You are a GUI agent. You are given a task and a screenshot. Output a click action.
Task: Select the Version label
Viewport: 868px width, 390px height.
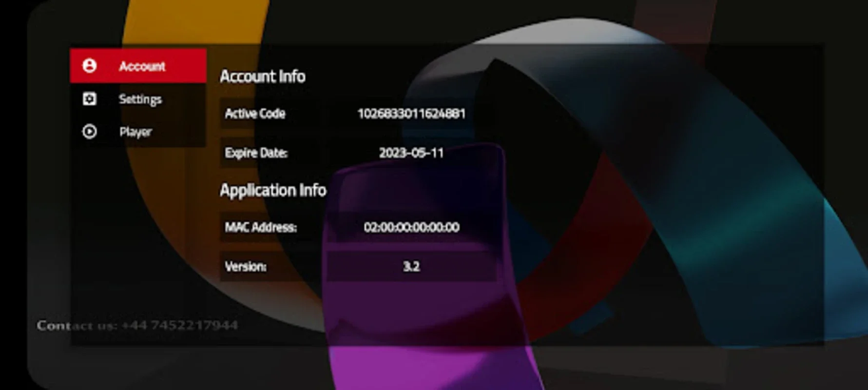245,267
